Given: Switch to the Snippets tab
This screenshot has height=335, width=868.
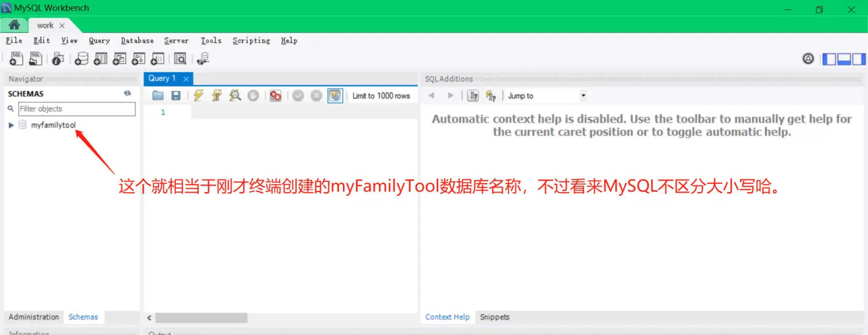Looking at the screenshot, I should [495, 317].
